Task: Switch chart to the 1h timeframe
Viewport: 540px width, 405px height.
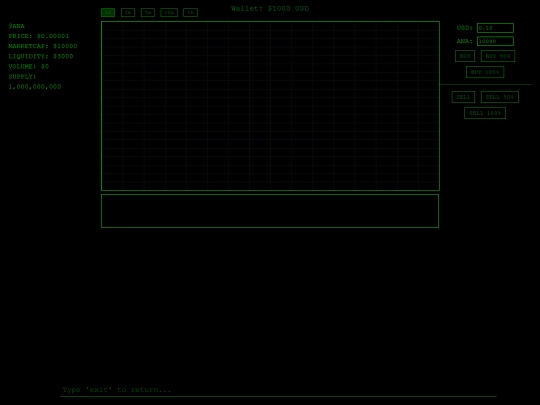Action: pos(190,12)
